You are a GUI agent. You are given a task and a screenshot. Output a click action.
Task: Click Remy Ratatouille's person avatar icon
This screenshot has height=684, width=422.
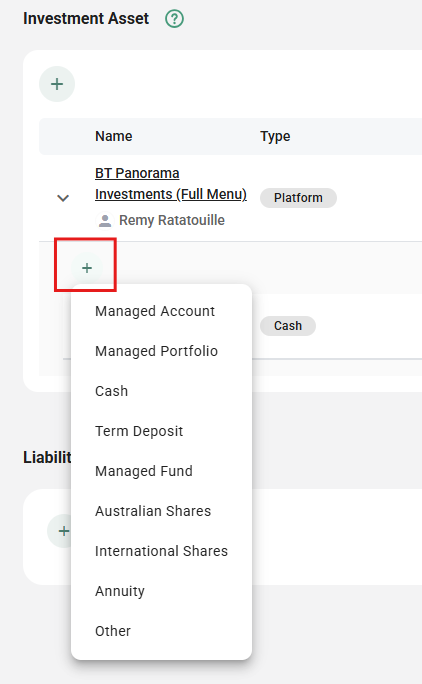105,220
